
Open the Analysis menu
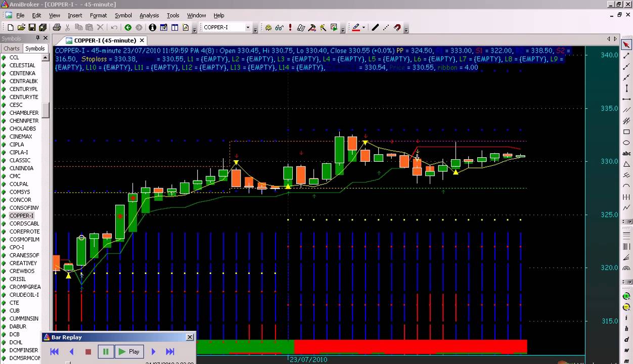click(149, 15)
